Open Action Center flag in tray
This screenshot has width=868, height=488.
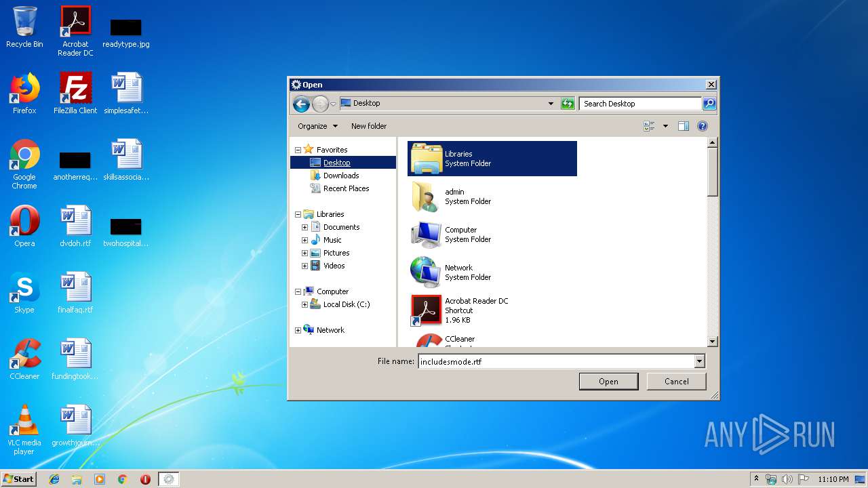coord(803,479)
